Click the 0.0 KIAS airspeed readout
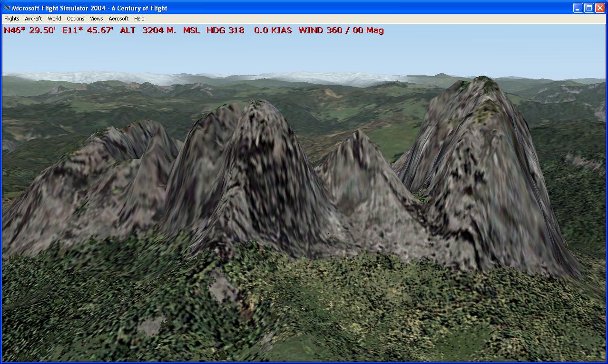Screen dimensions: 608x364 tap(273, 30)
